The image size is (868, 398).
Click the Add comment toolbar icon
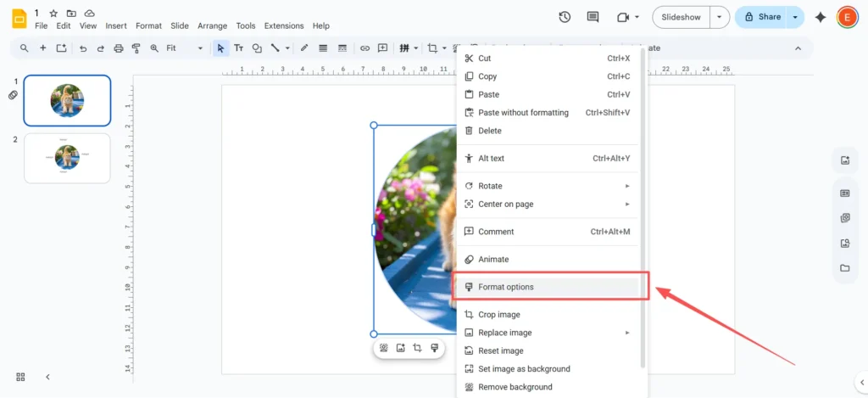click(382, 48)
